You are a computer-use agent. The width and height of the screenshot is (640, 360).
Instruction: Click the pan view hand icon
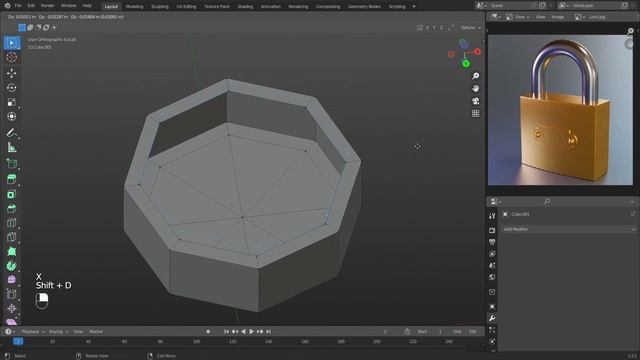pos(476,89)
